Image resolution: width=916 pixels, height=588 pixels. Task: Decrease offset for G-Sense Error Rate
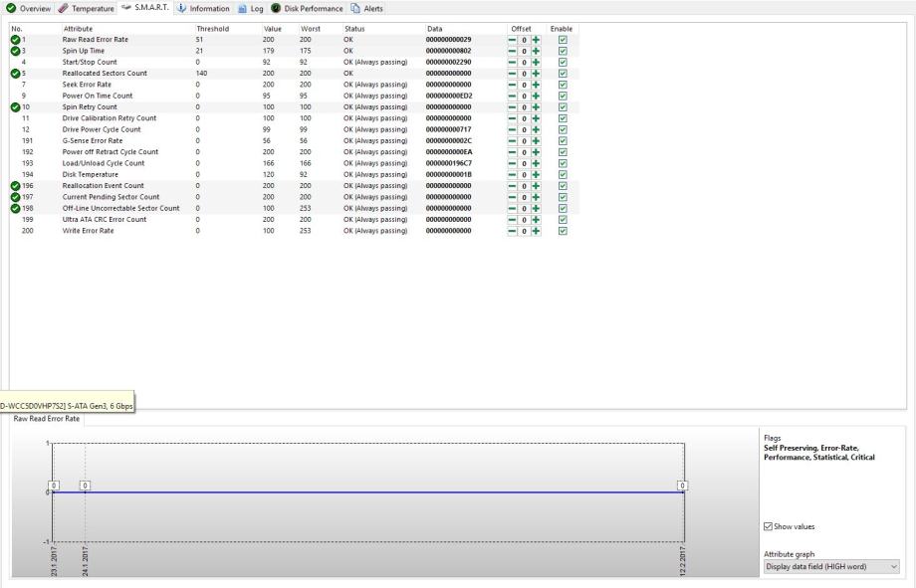(513, 140)
